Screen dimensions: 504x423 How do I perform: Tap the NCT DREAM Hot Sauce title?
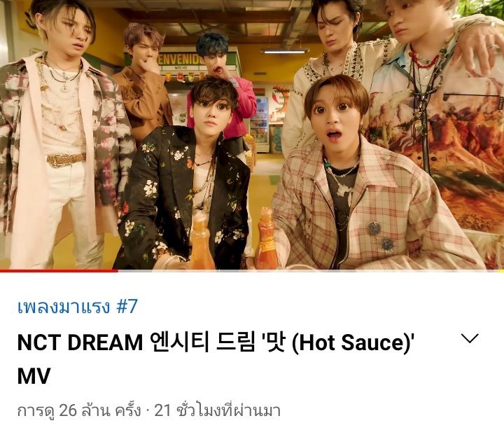216,359
